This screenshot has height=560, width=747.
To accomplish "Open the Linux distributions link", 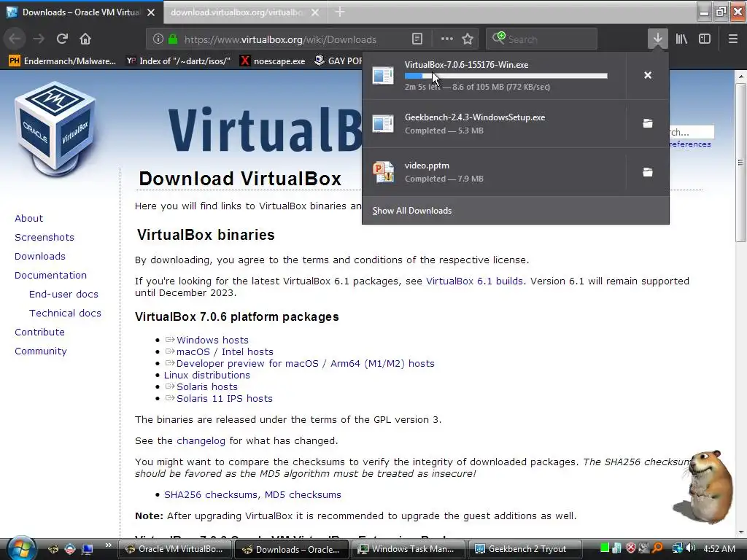I will pos(206,375).
